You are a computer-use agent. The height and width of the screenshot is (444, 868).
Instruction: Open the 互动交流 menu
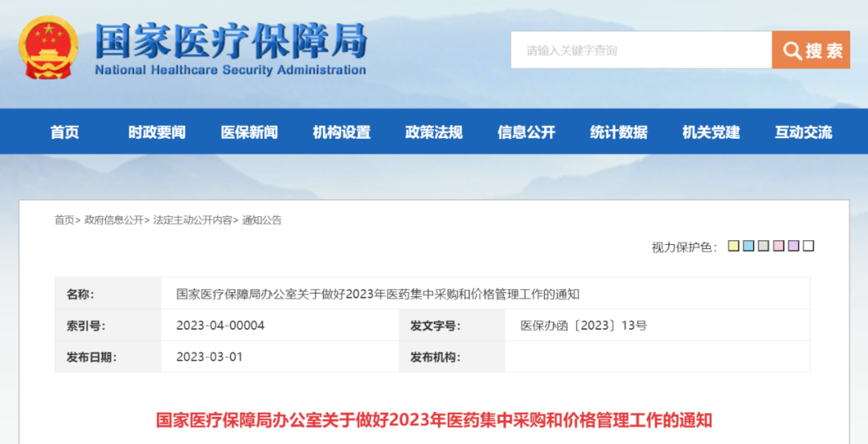(804, 132)
